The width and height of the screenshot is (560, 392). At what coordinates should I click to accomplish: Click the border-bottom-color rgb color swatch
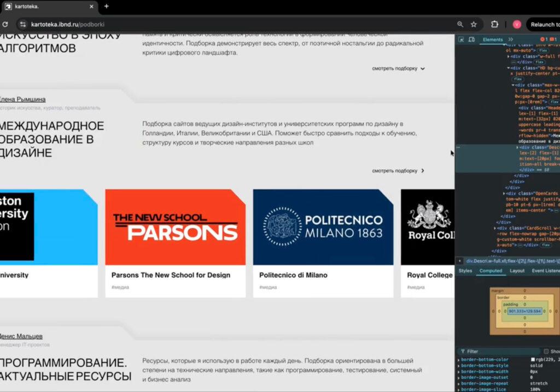(533, 360)
